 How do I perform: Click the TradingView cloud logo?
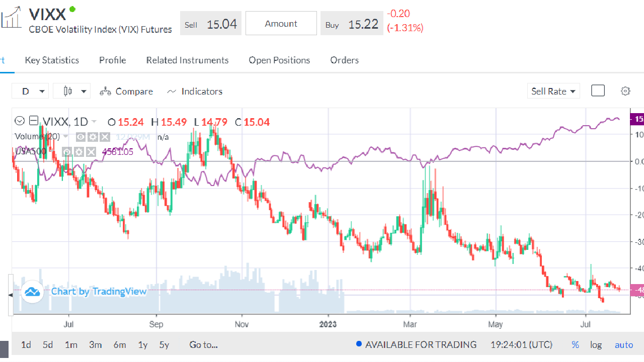(33, 292)
